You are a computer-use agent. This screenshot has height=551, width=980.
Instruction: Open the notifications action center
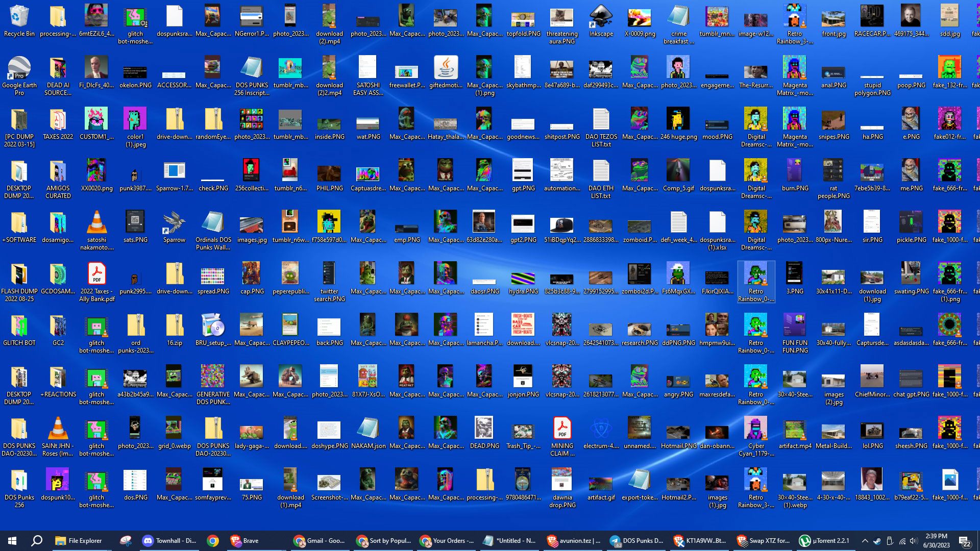(965, 541)
